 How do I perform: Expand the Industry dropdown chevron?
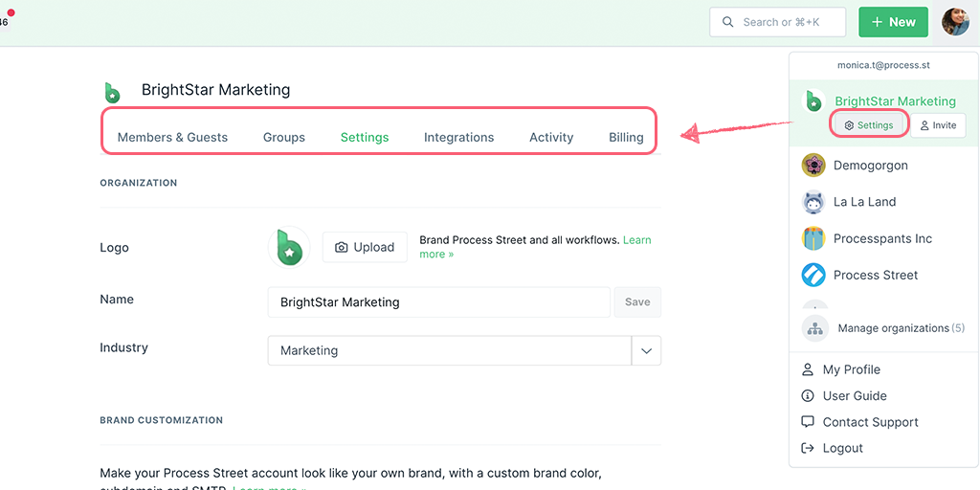tap(646, 350)
